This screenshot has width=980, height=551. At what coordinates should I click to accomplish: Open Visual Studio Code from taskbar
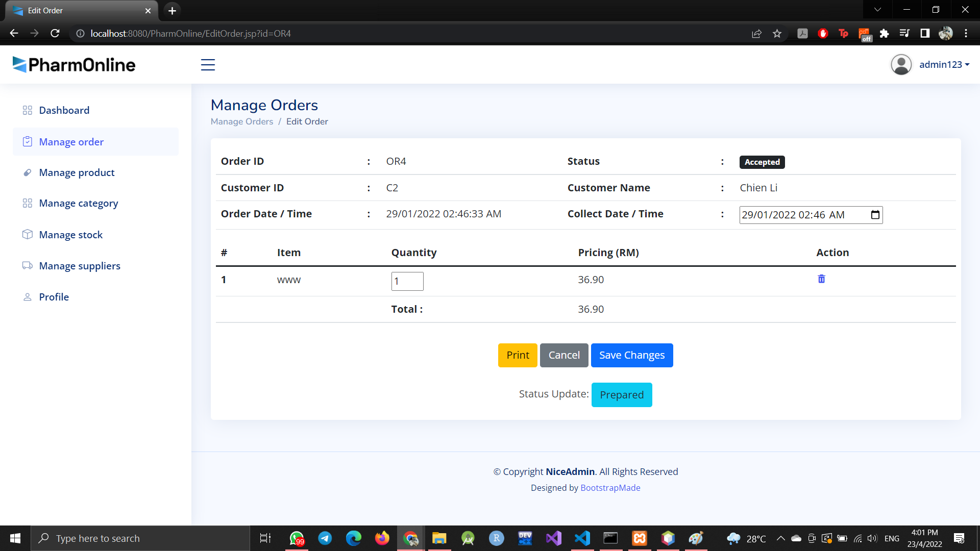(582, 538)
